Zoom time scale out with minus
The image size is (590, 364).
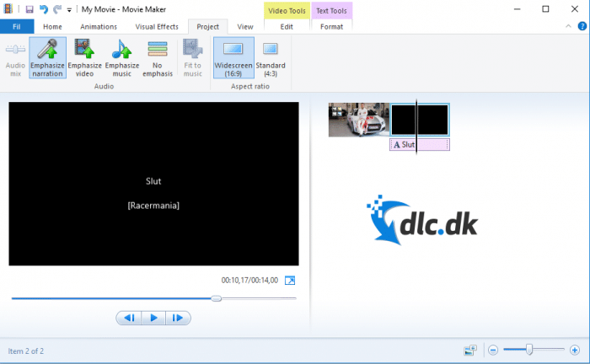point(493,351)
